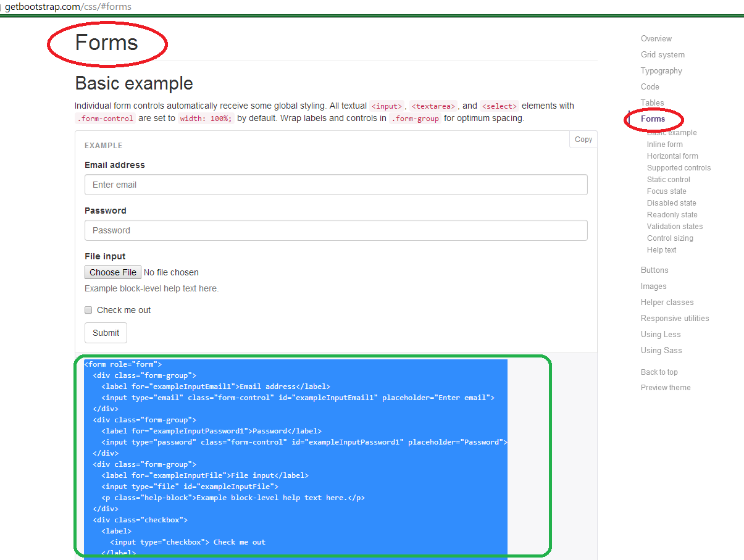View the Tables documentation
This screenshot has width=744, height=560.
pos(652,102)
